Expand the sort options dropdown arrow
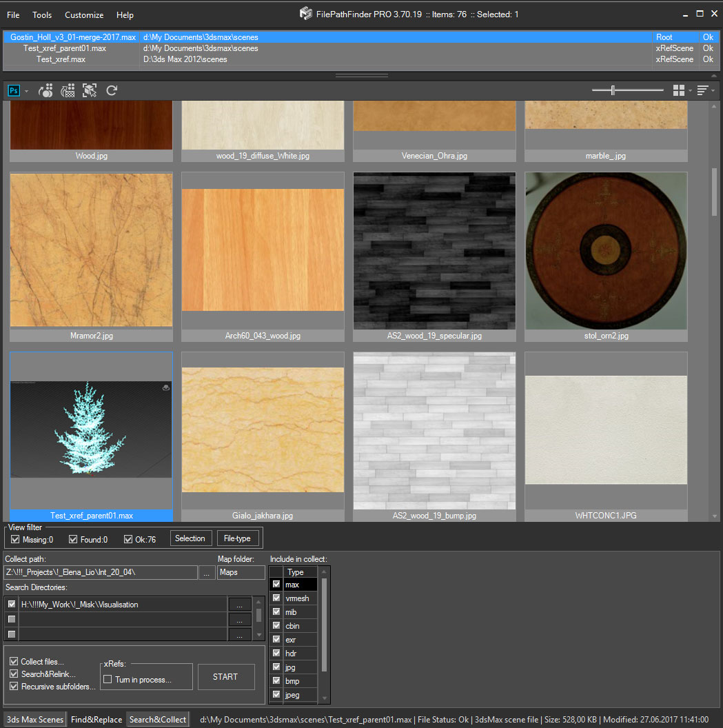This screenshot has height=728, width=723. click(x=713, y=91)
